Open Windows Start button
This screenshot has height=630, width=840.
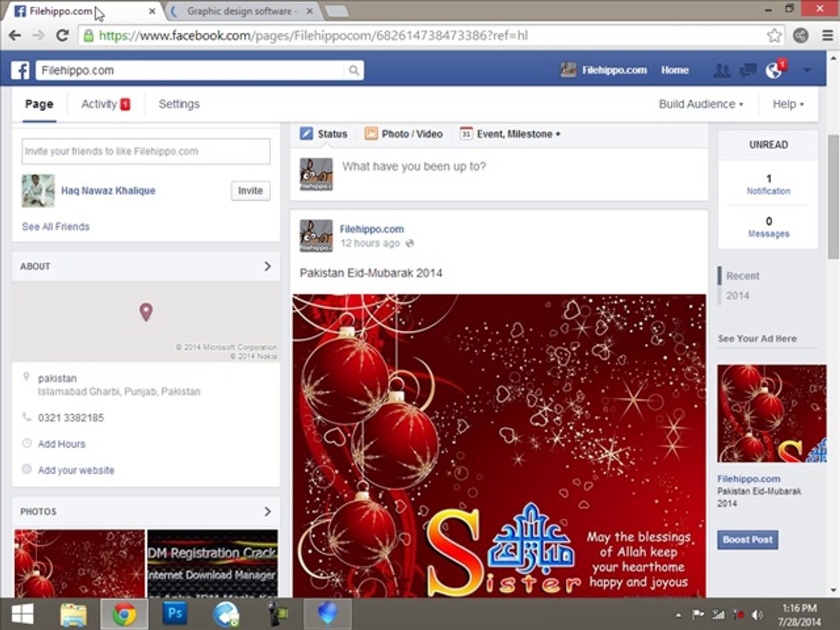coord(22,614)
